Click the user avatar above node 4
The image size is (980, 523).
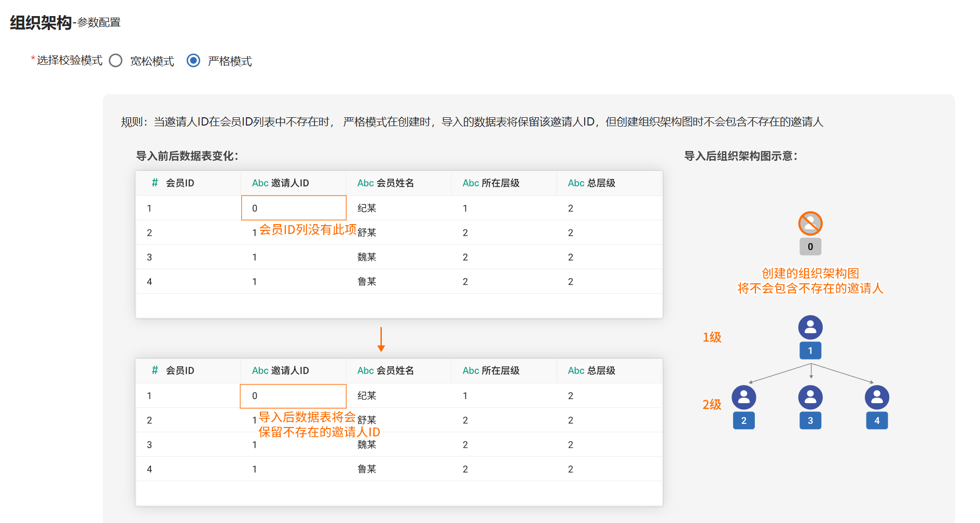click(877, 397)
